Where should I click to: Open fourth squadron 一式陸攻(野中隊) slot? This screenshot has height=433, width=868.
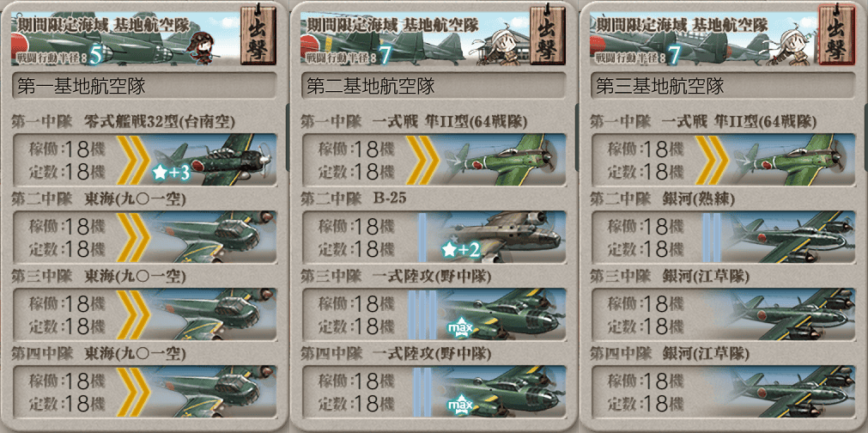click(434, 391)
